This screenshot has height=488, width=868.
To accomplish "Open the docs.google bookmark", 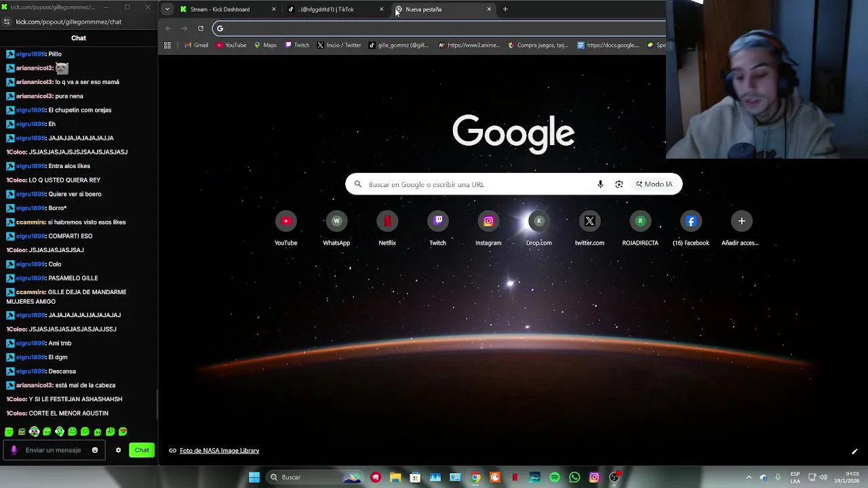I will 608,45.
